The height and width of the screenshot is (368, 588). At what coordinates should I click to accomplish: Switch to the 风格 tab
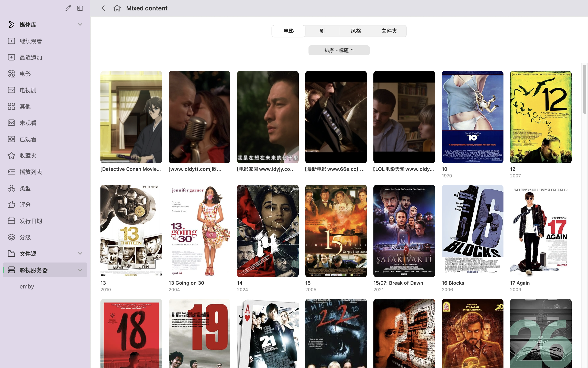click(x=356, y=31)
